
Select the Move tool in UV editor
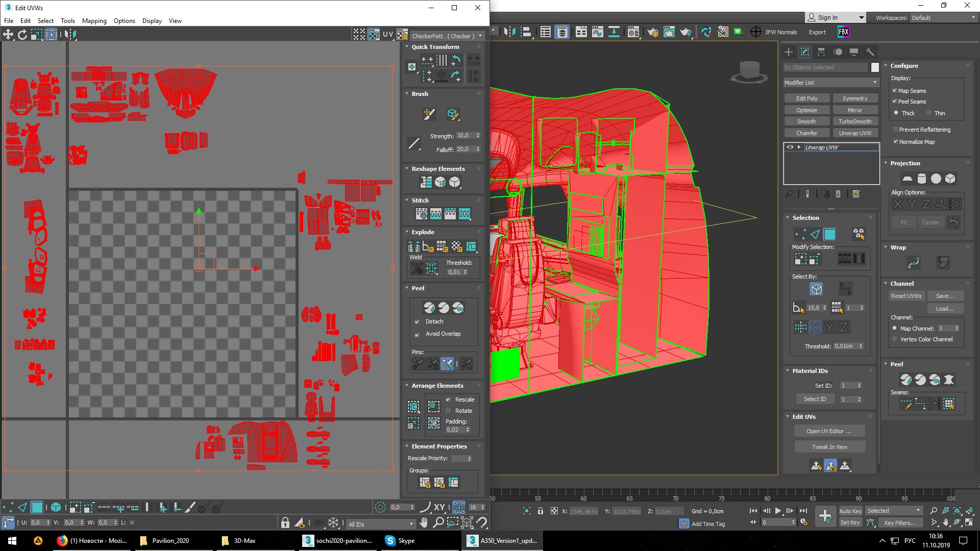[8, 34]
